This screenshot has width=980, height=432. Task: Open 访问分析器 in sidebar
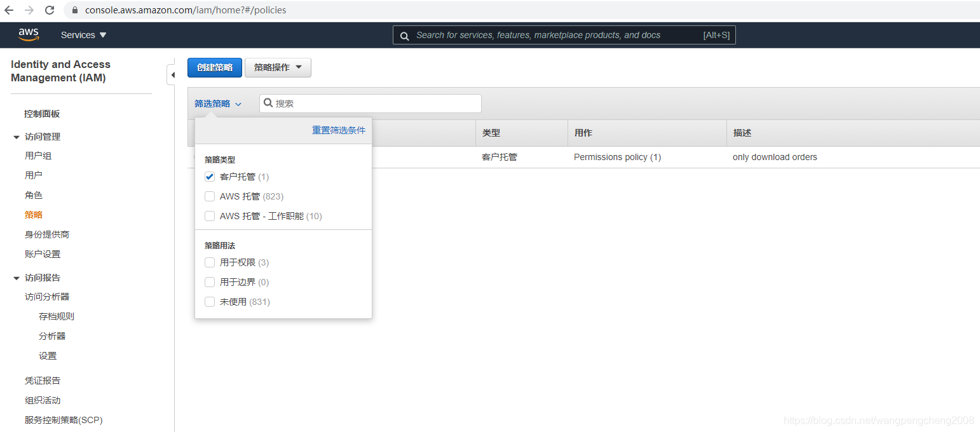point(47,297)
